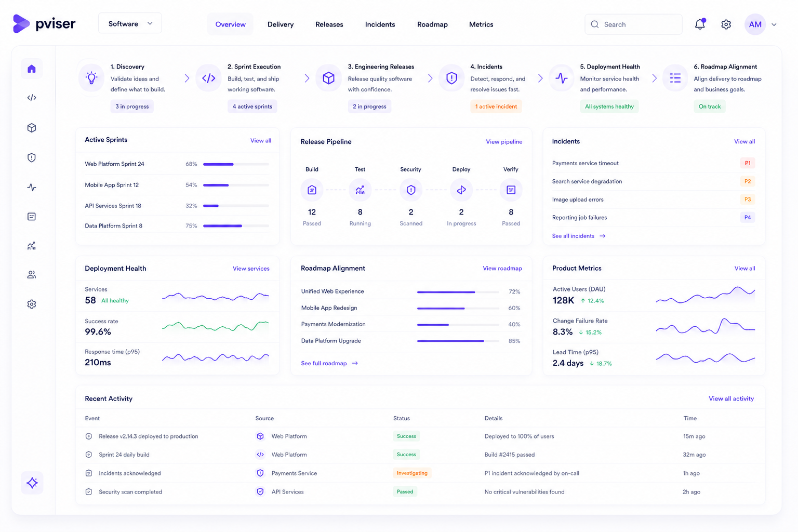Select the cube package icon in sidebar
The width and height of the screenshot is (798, 532).
32,128
